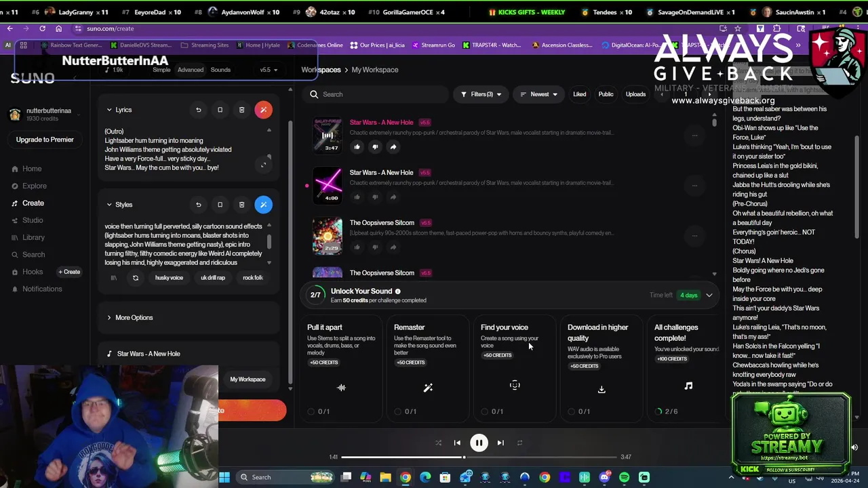Like The Oopsiverse Sitcom song

357,247
